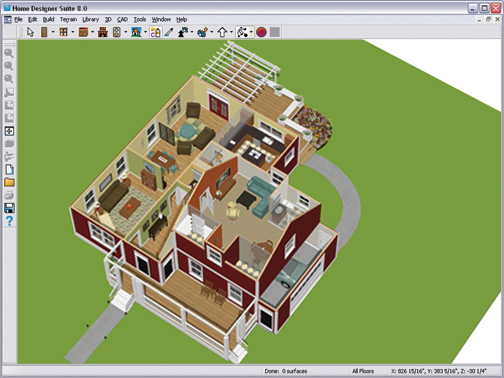
Task: Open the 3D menu
Action: pyautogui.click(x=108, y=20)
